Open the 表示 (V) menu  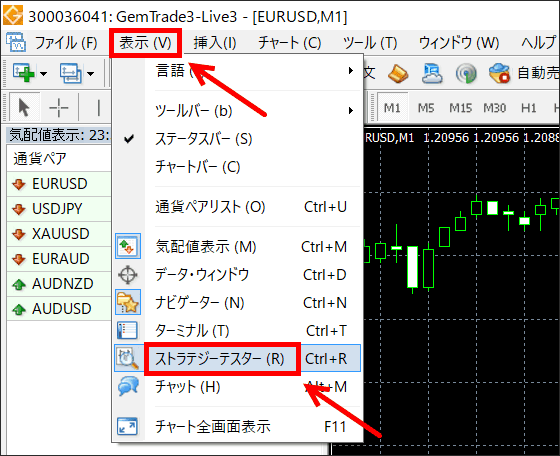(x=145, y=43)
